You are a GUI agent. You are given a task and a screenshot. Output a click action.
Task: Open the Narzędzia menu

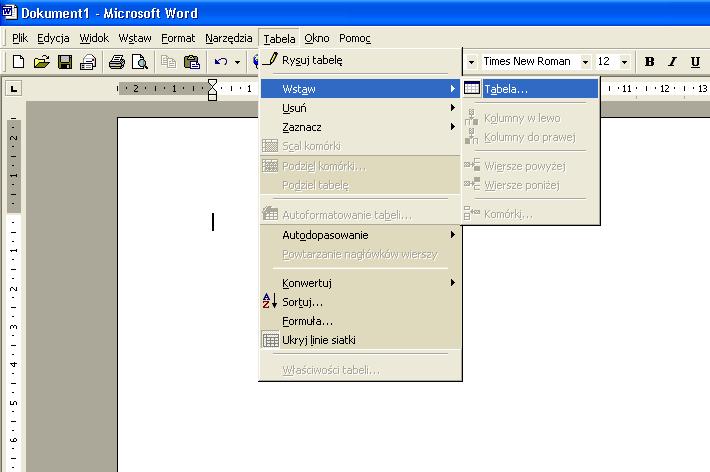pos(229,38)
